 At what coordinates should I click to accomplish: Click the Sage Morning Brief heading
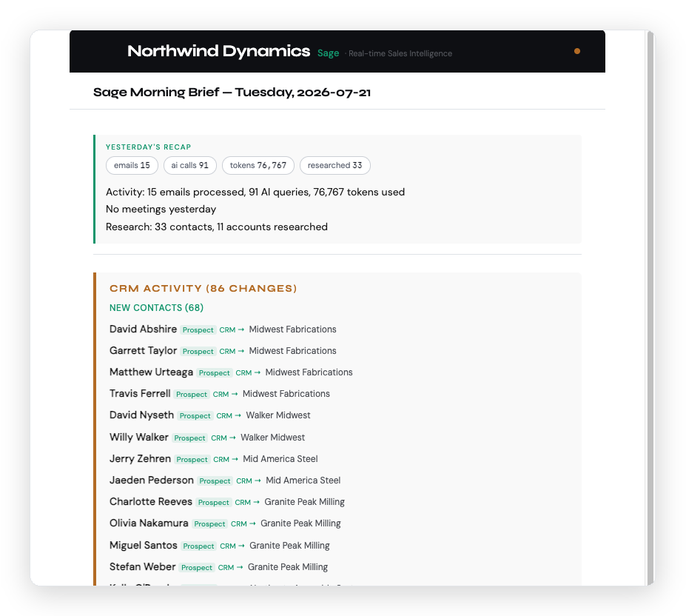232,93
